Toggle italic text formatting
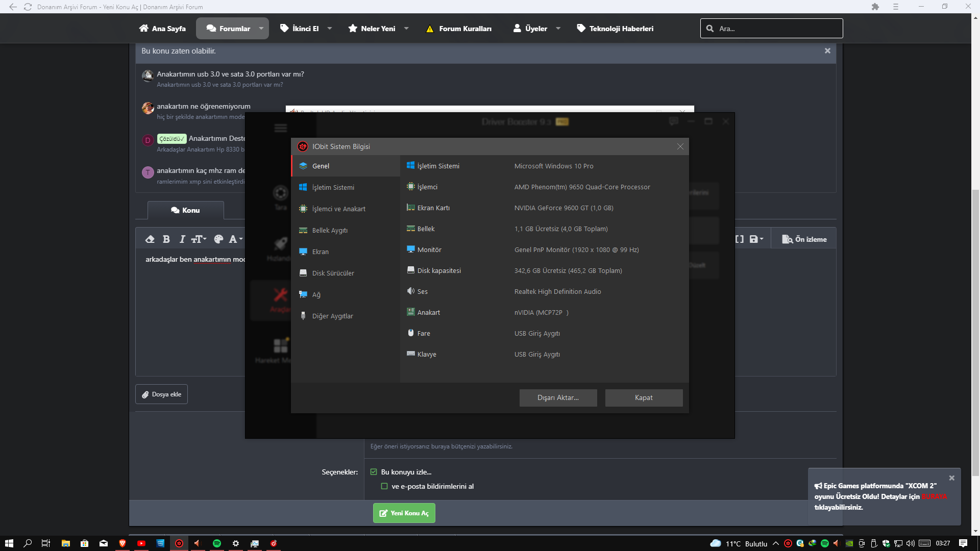Image resolution: width=980 pixels, height=551 pixels. coord(182,239)
